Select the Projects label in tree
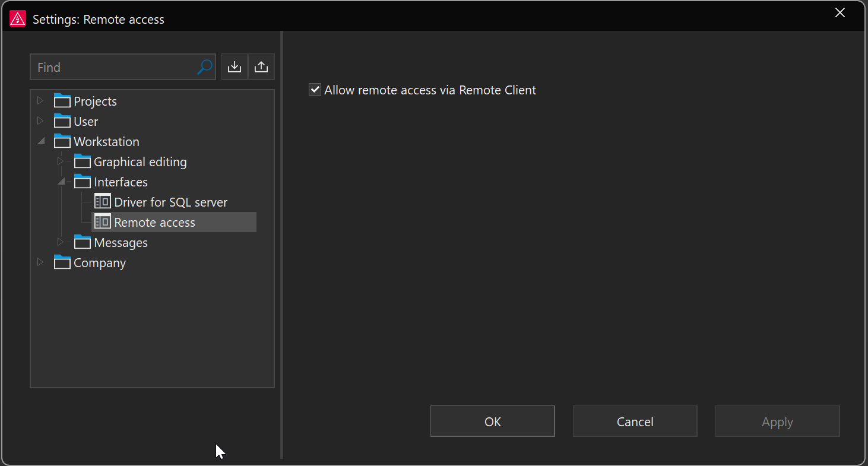868x466 pixels. [x=95, y=102]
